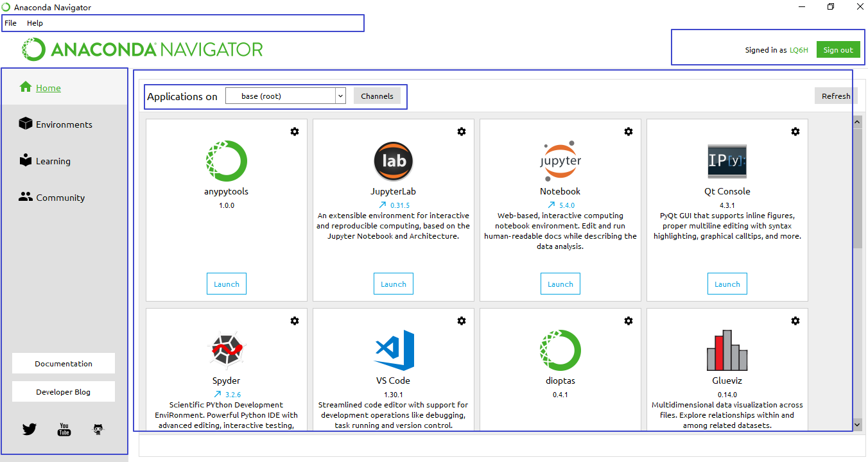Click the update arrow beside JupyterLab 0.31.5
Image resolution: width=868 pixels, height=462 pixels.
[x=384, y=205]
